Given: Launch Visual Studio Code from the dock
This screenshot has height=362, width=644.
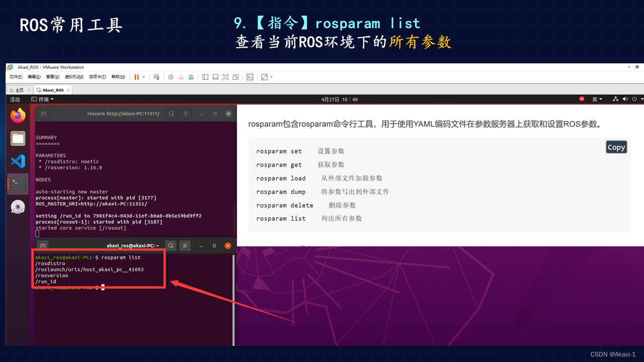Looking at the screenshot, I should click(18, 161).
